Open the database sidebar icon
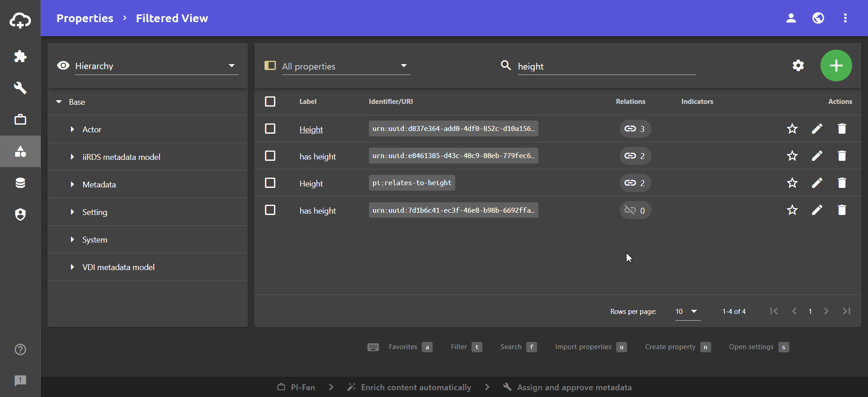 pyautogui.click(x=20, y=183)
